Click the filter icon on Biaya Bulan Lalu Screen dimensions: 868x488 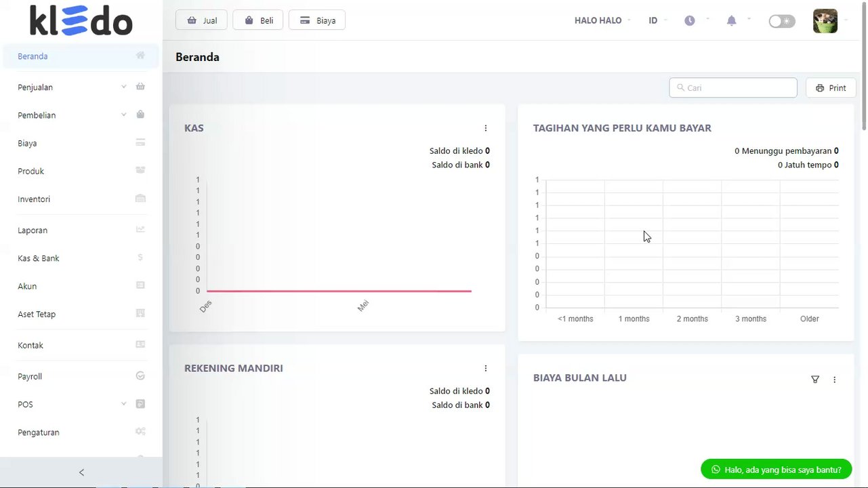[x=815, y=380]
